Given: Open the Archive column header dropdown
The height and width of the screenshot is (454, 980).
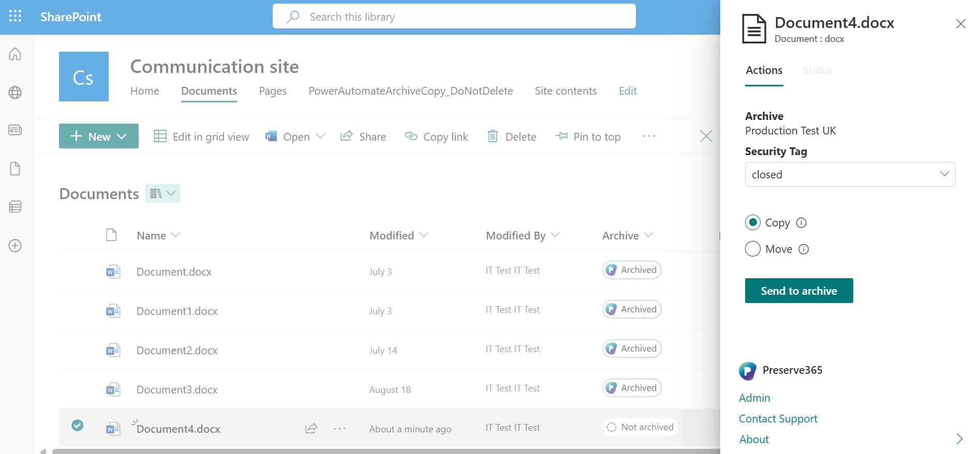Looking at the screenshot, I should click(627, 235).
